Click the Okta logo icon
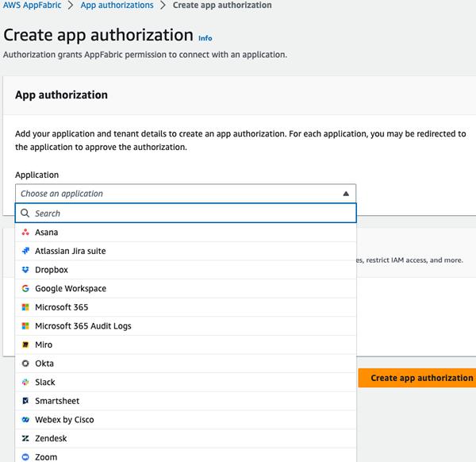This screenshot has width=476, height=462. tap(26, 364)
